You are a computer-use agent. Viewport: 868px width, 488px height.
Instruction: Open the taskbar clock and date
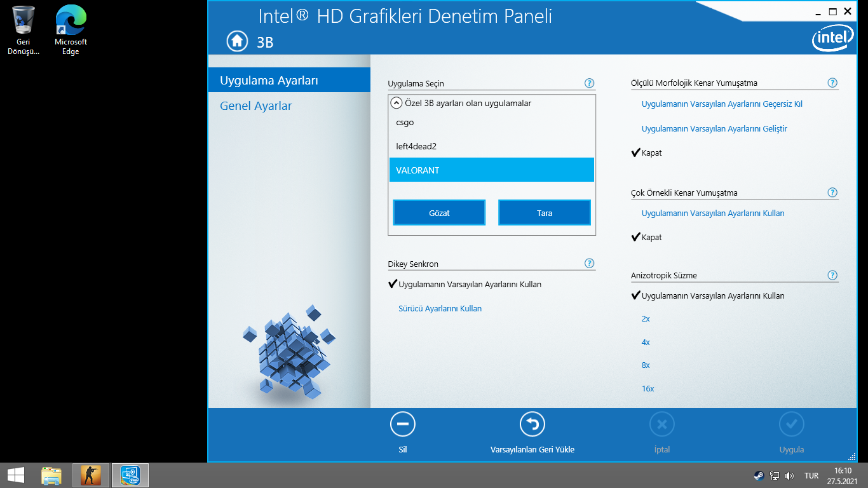coord(843,475)
